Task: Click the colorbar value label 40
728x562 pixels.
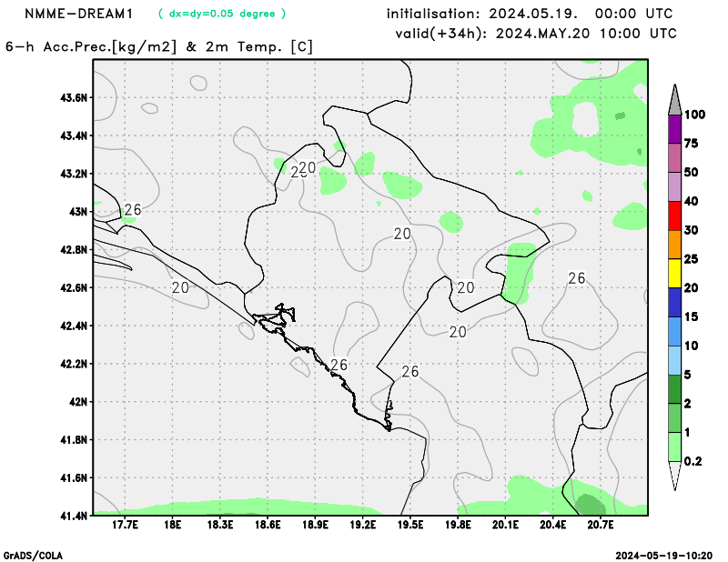Action: (x=692, y=201)
